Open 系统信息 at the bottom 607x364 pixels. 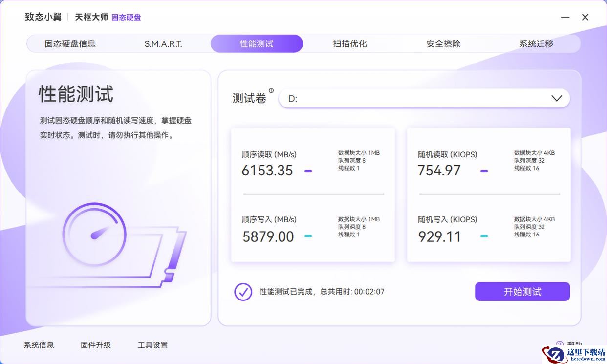(x=39, y=345)
